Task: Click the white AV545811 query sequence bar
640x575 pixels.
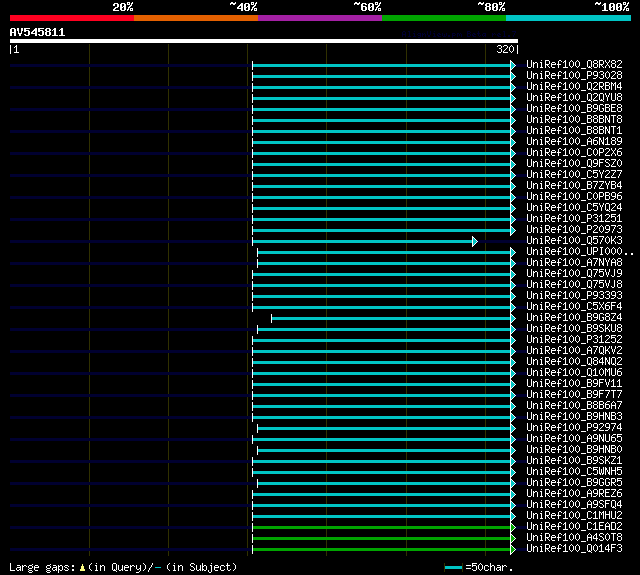Action: click(x=264, y=41)
